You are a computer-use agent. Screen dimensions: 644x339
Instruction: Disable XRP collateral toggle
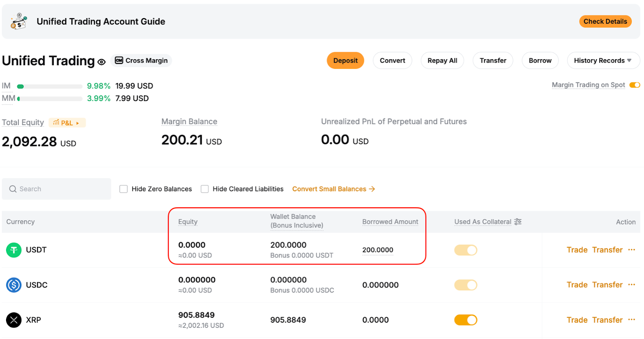(x=466, y=320)
